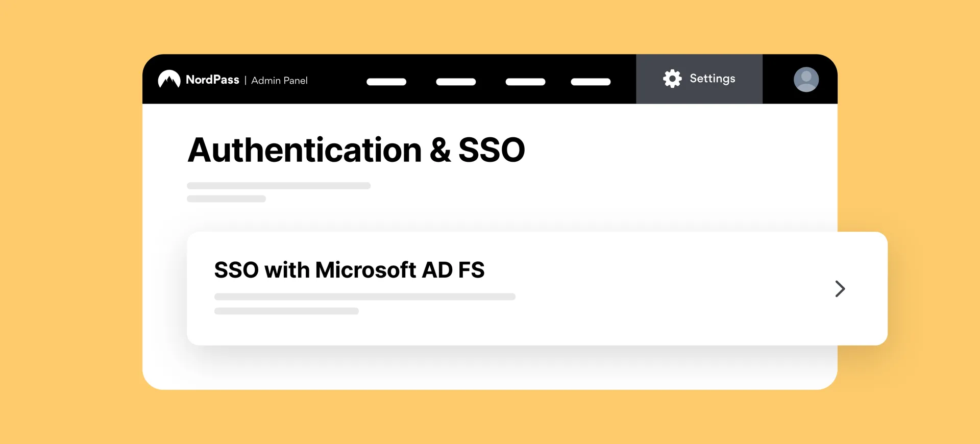Expand the SSO card using the chevron arrow
980x444 pixels.
click(840, 289)
